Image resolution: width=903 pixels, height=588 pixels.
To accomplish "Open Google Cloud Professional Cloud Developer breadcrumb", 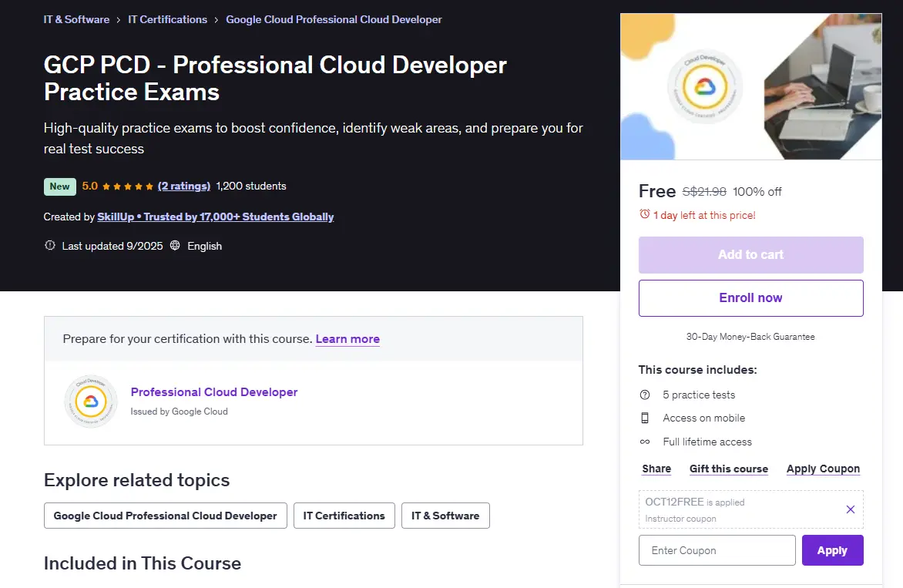I will click(334, 19).
